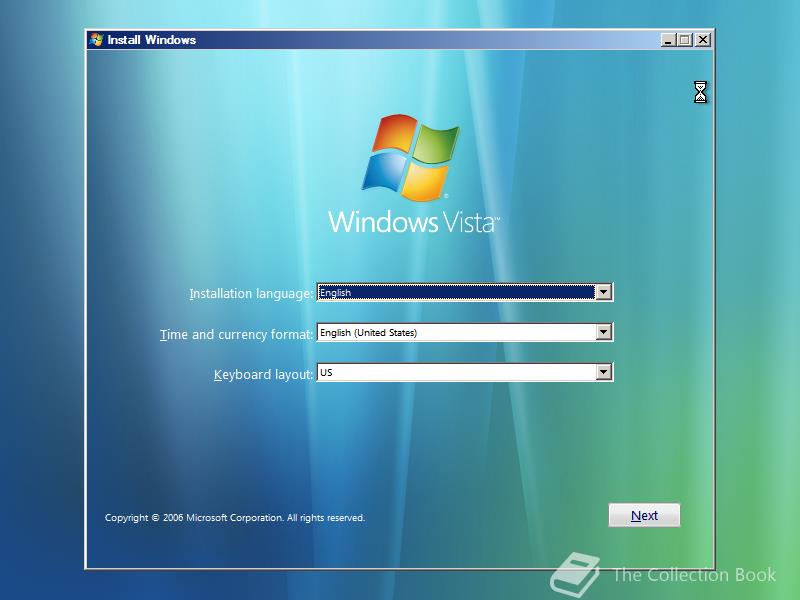Click the Microsoft copyright notice text

[235, 517]
